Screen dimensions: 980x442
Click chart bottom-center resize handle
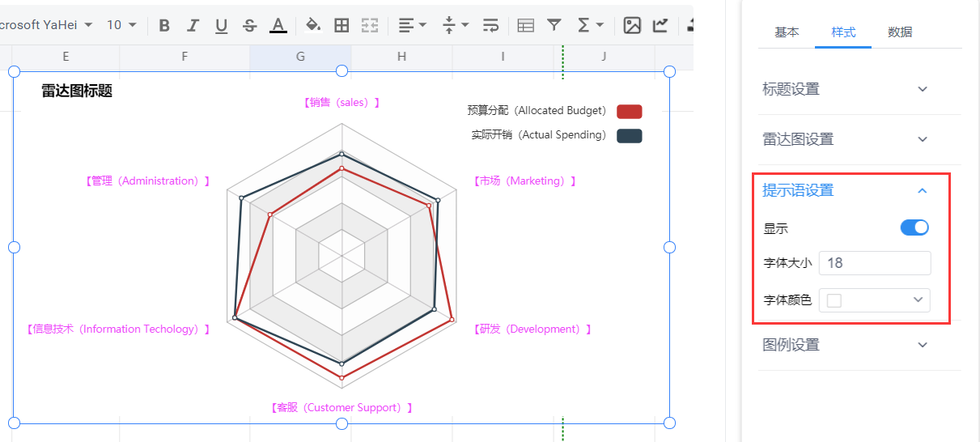tap(342, 423)
